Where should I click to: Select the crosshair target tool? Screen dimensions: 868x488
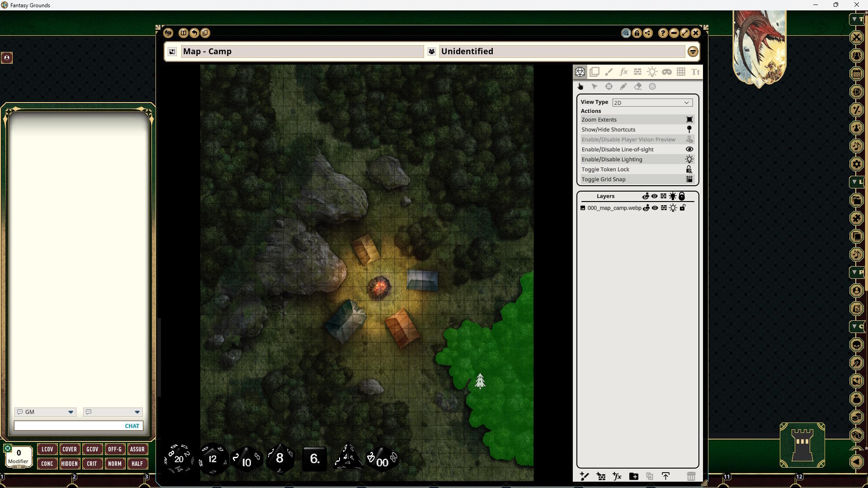click(609, 86)
